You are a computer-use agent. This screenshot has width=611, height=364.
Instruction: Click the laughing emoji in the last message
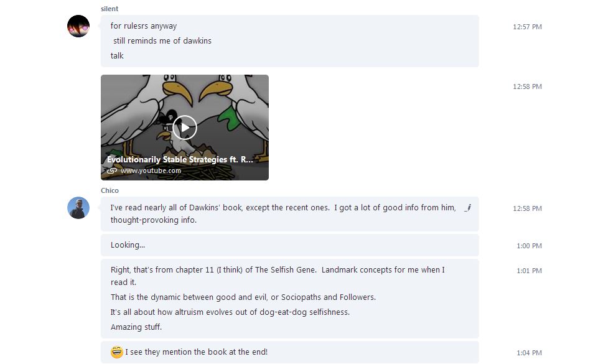116,352
